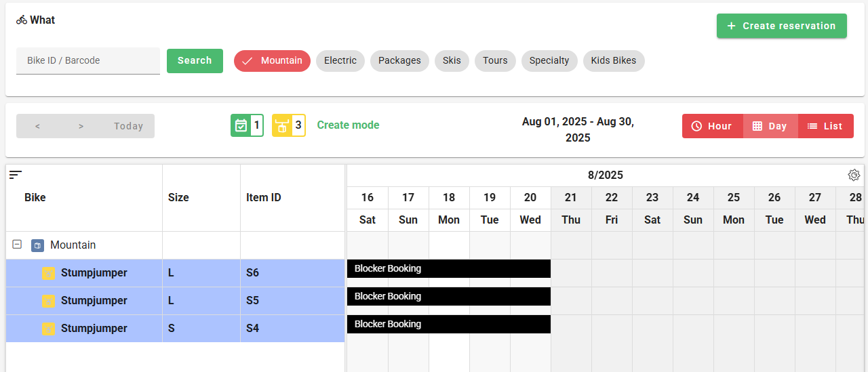
Task: Filter by the Skis category chip
Action: pos(452,61)
